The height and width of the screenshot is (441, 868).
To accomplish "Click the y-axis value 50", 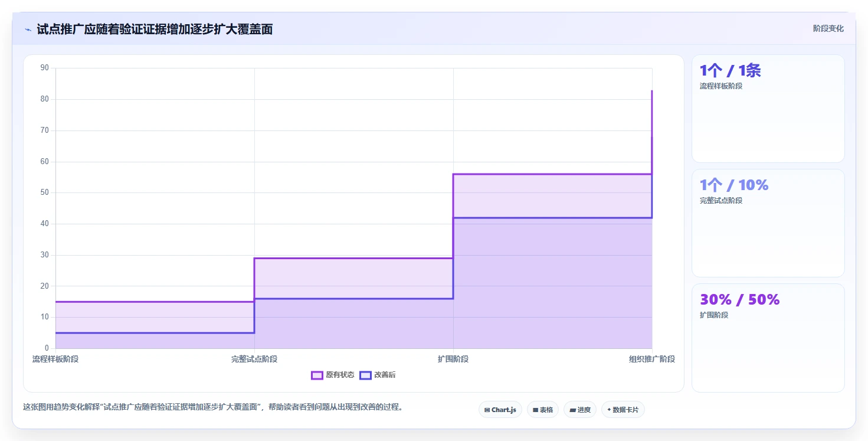I will [x=45, y=192].
